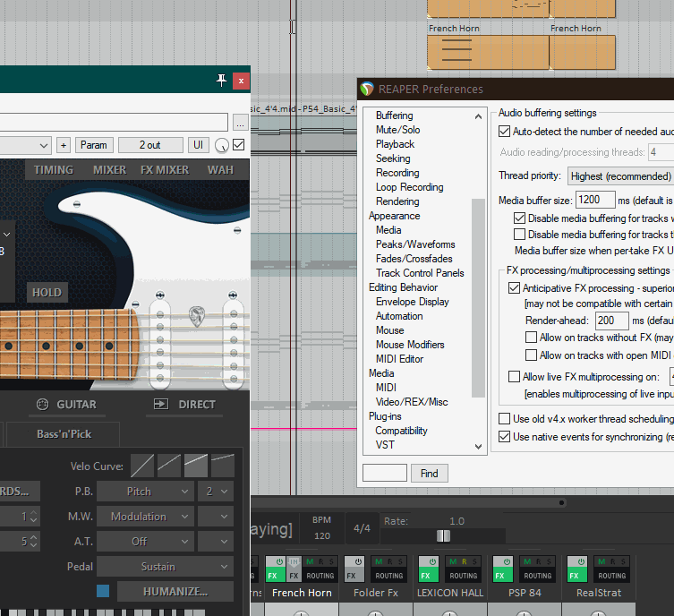
Task: Open the Thread priority dropdown
Action: click(x=620, y=176)
